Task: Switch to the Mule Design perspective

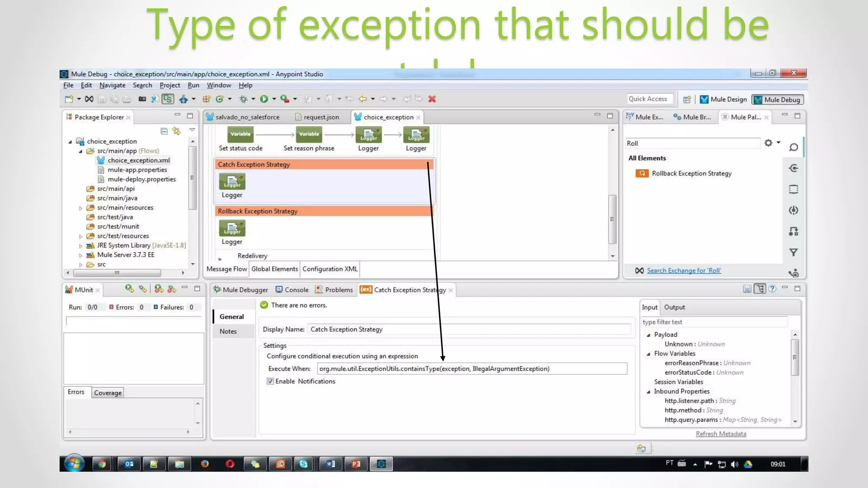Action: pos(723,100)
